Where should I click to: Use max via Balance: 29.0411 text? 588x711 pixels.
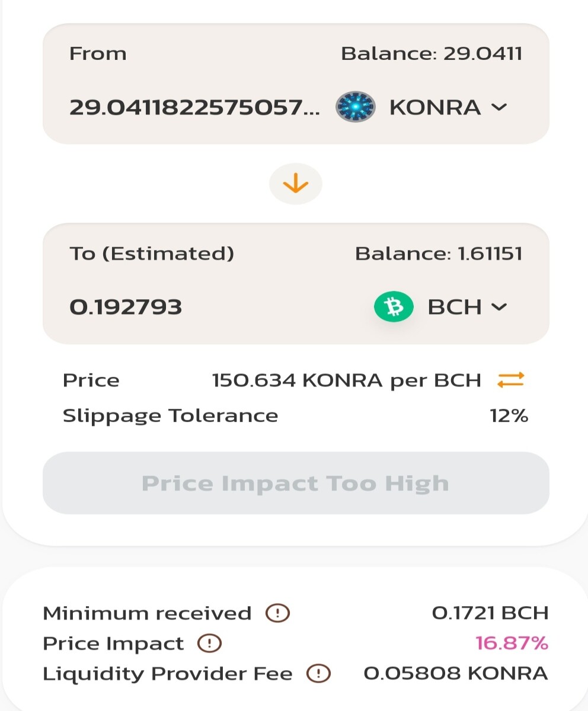pyautogui.click(x=432, y=54)
